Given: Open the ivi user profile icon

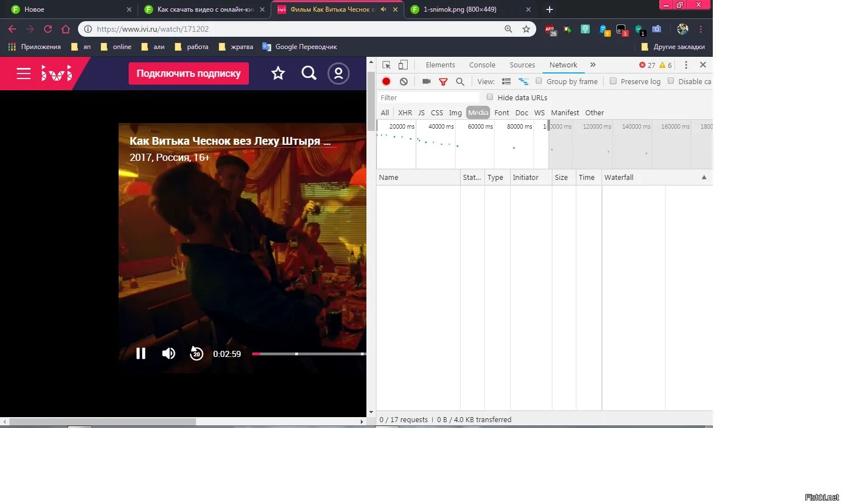Looking at the screenshot, I should click(338, 74).
